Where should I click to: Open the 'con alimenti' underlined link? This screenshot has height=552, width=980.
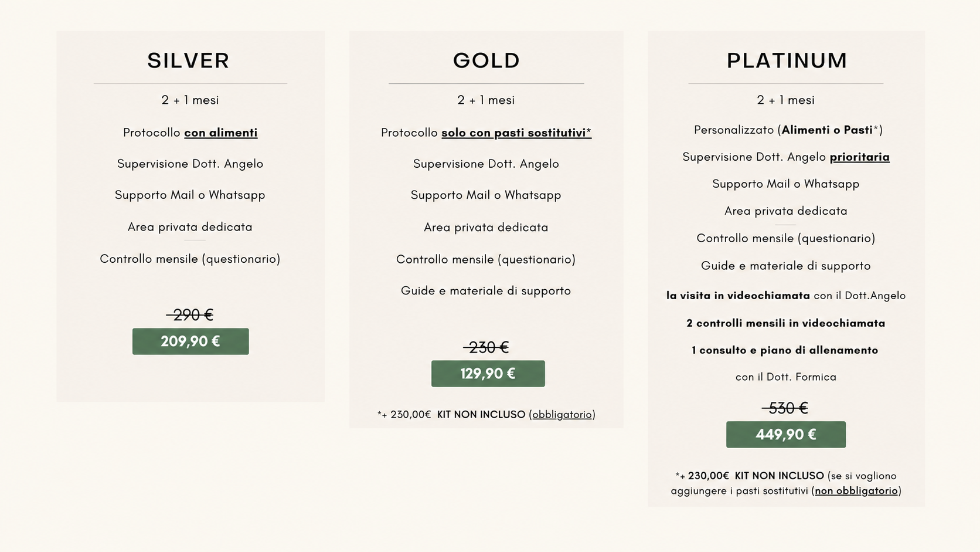(x=221, y=133)
